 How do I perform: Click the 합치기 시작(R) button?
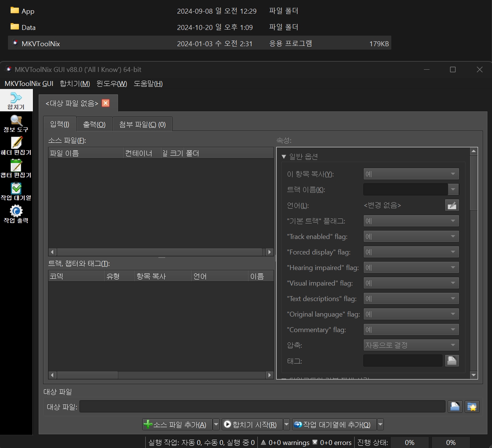(252, 425)
